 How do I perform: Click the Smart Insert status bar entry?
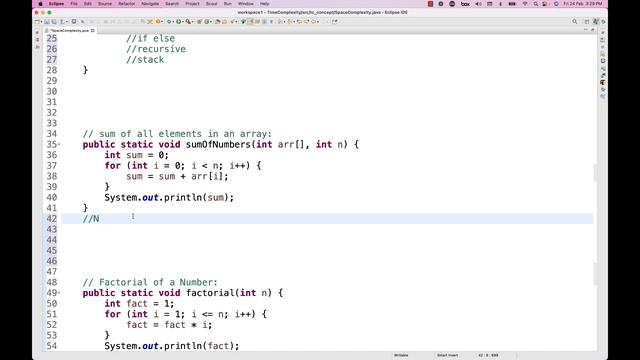pos(447,355)
